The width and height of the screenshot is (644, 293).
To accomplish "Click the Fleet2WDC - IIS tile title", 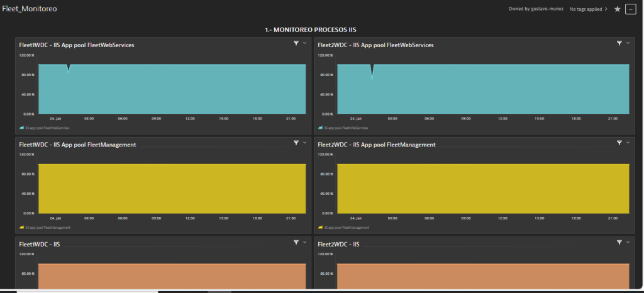I will (x=338, y=245).
